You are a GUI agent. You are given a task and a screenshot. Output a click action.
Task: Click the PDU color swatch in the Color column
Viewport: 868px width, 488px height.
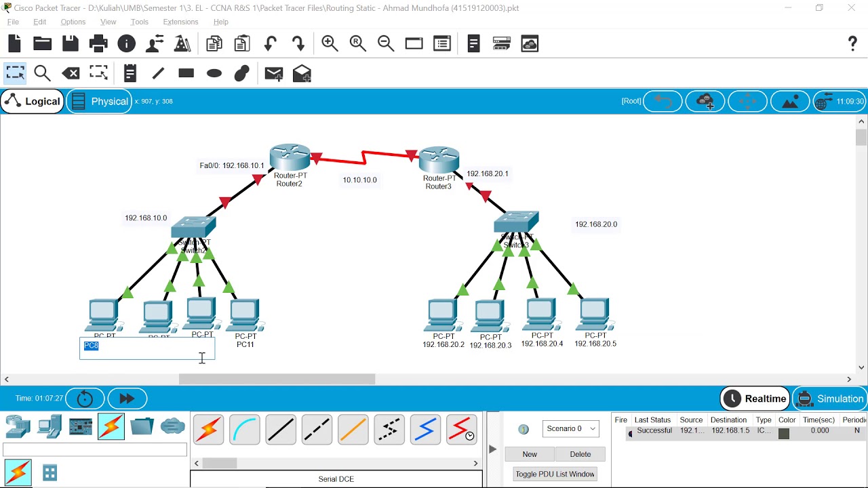(x=784, y=434)
